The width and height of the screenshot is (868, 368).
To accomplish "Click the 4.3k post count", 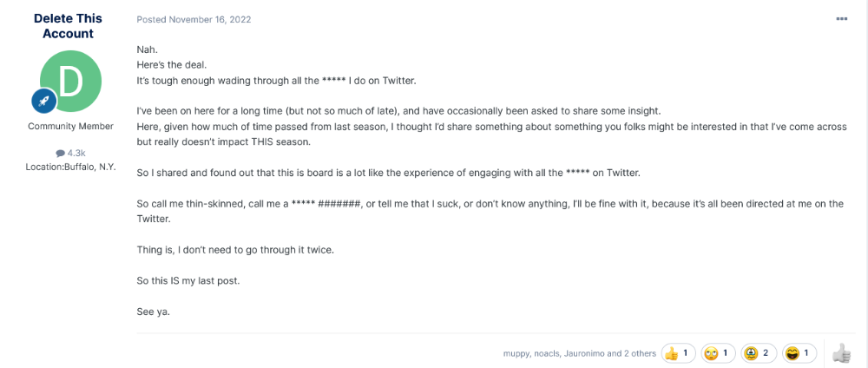I will coord(76,154).
